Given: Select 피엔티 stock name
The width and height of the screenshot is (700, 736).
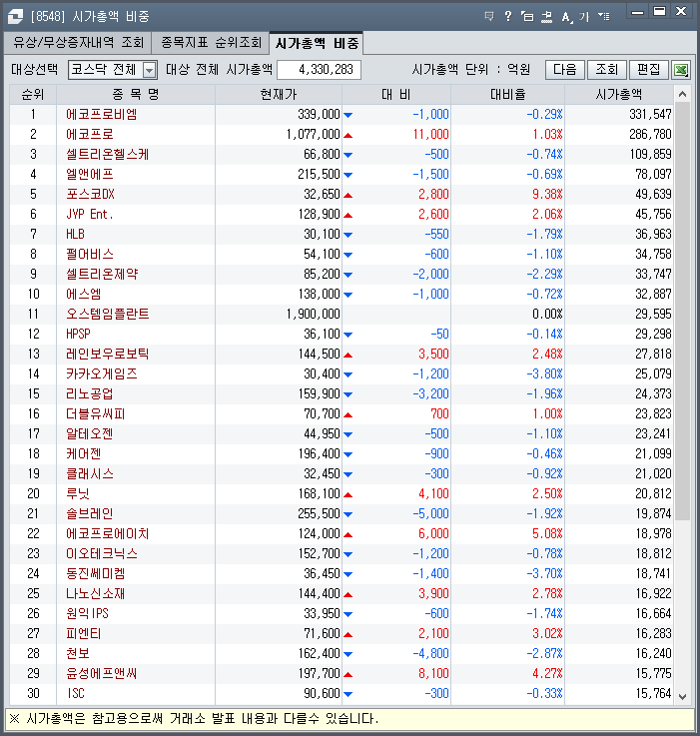Looking at the screenshot, I should 84,633.
